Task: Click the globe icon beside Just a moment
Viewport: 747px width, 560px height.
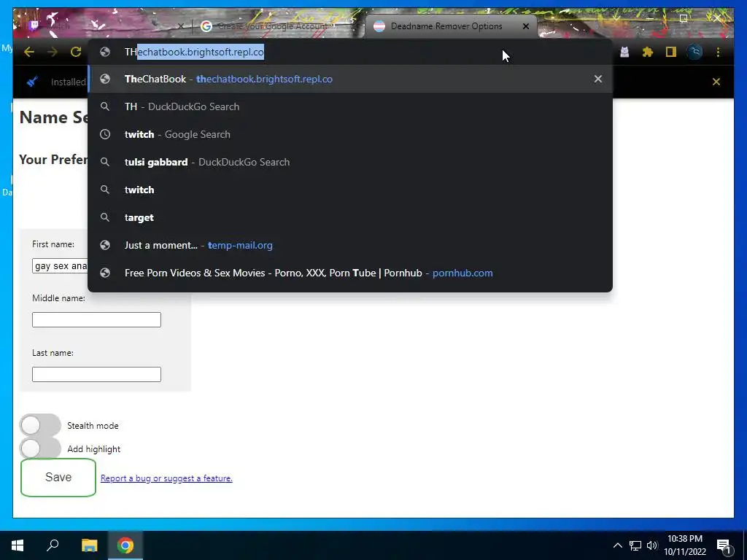Action: click(x=105, y=245)
